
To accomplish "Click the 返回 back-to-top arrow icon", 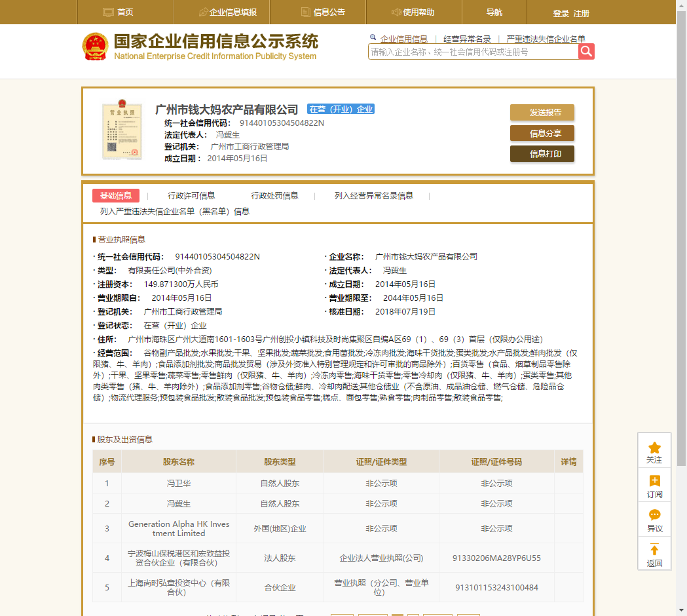I will pyautogui.click(x=654, y=550).
